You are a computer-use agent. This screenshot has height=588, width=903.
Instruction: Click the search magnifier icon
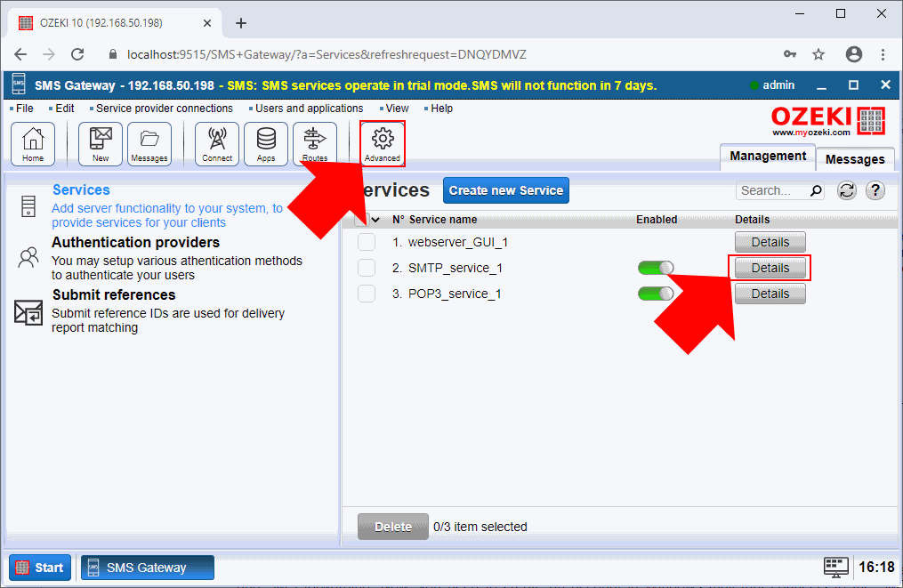pos(816,190)
